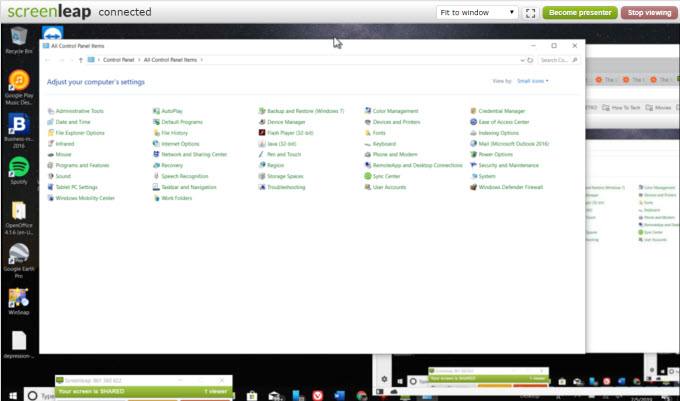Open Taskbar and Navigation link
This screenshot has width=680, height=401.
point(189,187)
